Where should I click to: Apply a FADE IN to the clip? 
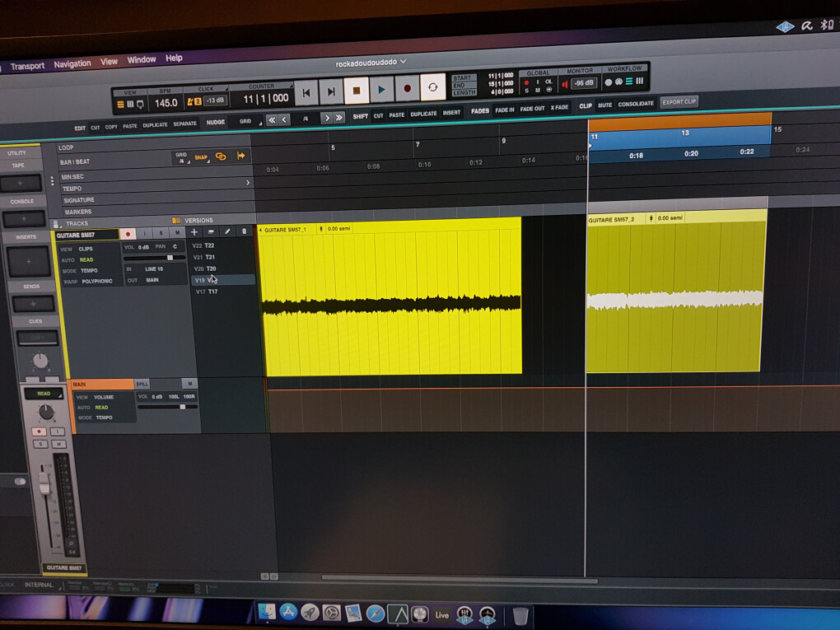(505, 110)
